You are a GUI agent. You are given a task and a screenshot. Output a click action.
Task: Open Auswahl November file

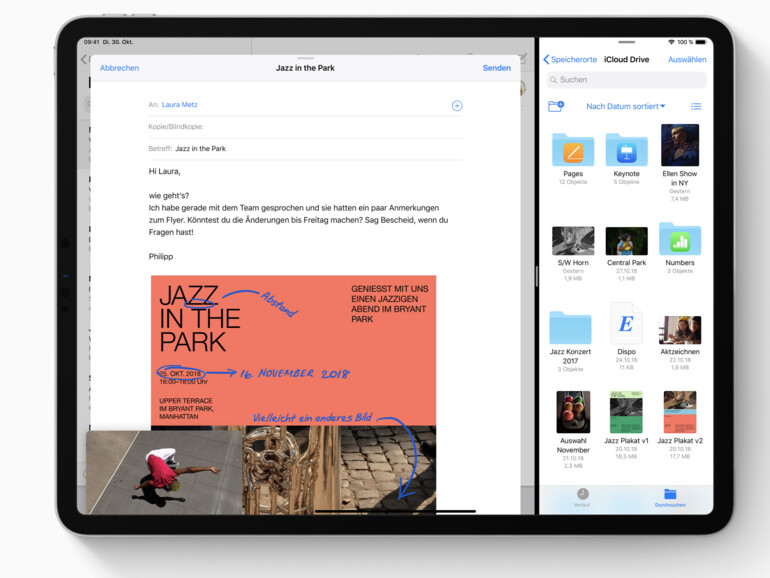[x=573, y=412]
